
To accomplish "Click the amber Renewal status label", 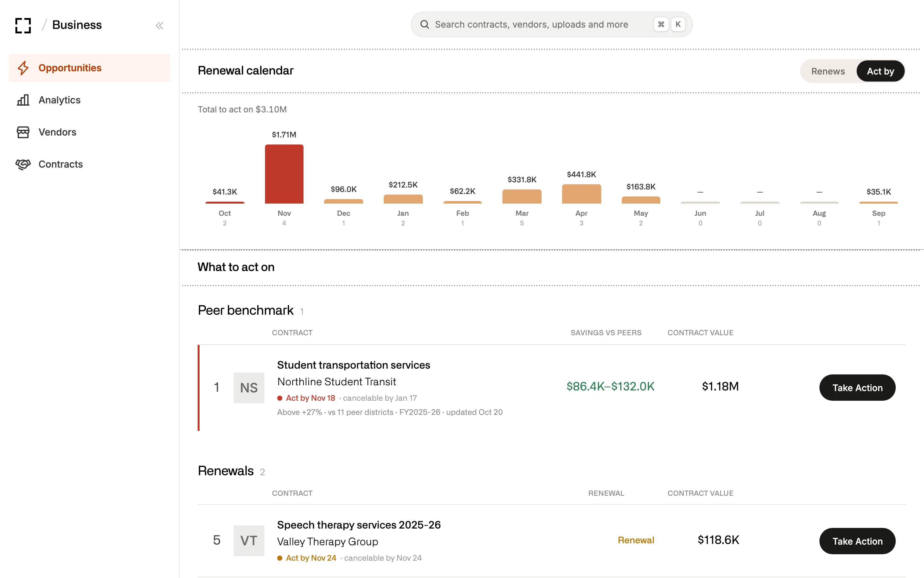I will coord(636,540).
